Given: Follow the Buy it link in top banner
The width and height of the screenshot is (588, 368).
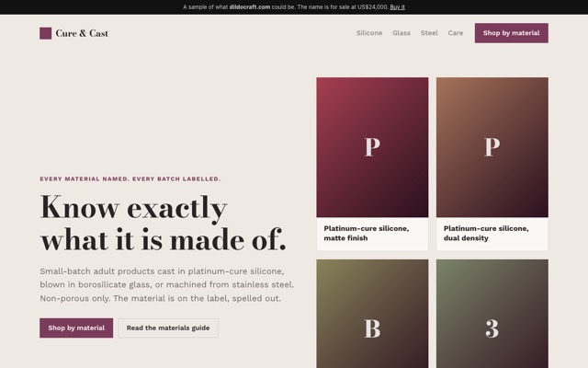Looking at the screenshot, I should [x=397, y=7].
